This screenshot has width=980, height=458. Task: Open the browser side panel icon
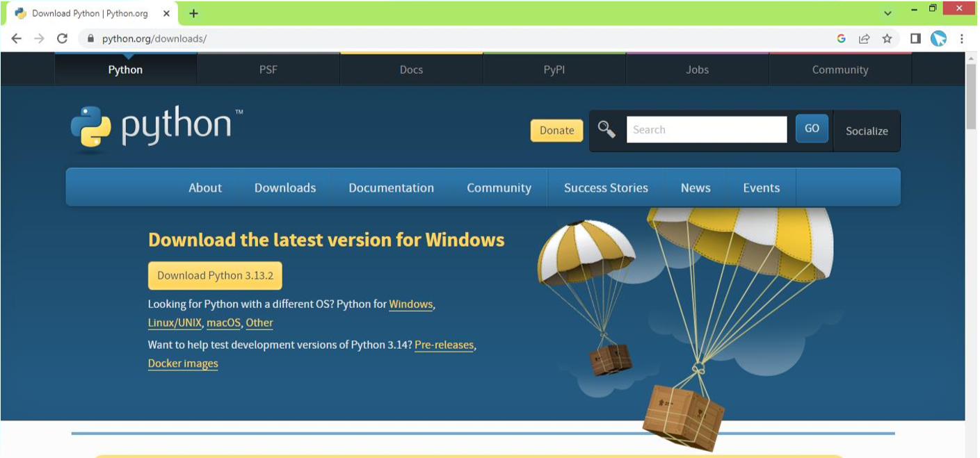(915, 39)
